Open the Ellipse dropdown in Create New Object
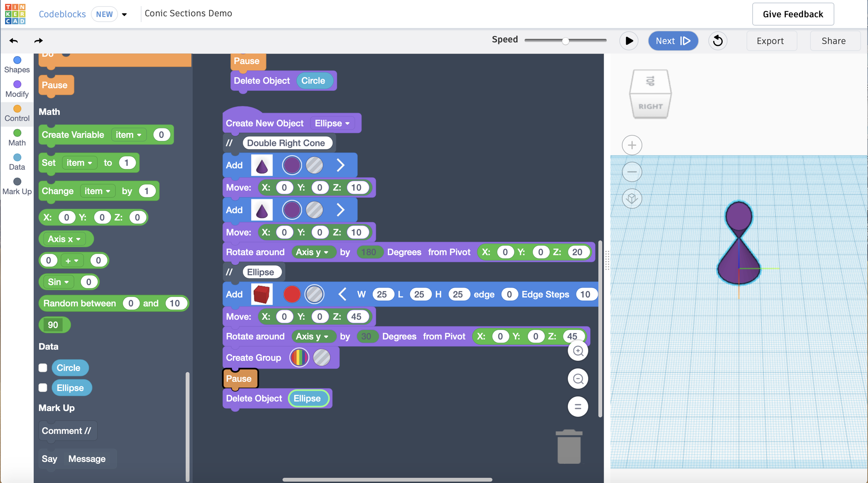868x483 pixels. [332, 123]
